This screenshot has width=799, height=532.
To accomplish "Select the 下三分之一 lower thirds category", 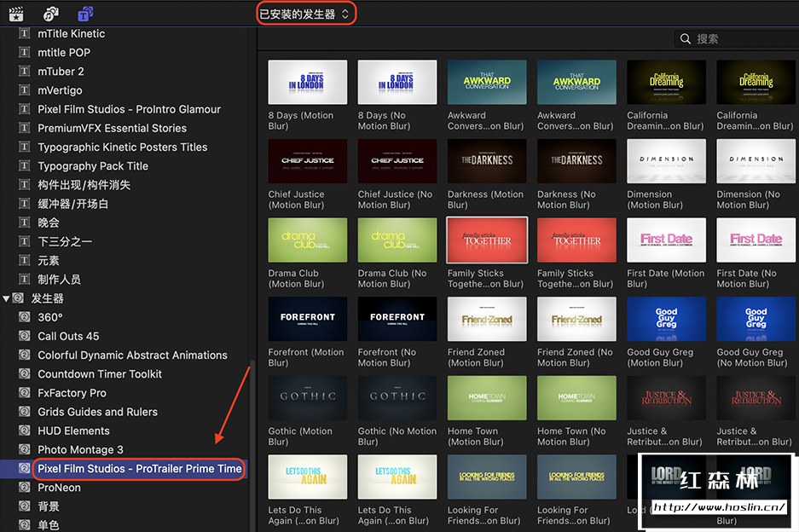I will [65, 241].
